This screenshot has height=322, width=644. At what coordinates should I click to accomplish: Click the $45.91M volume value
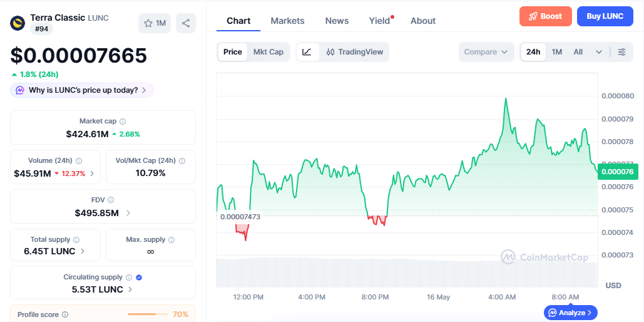coord(33,174)
